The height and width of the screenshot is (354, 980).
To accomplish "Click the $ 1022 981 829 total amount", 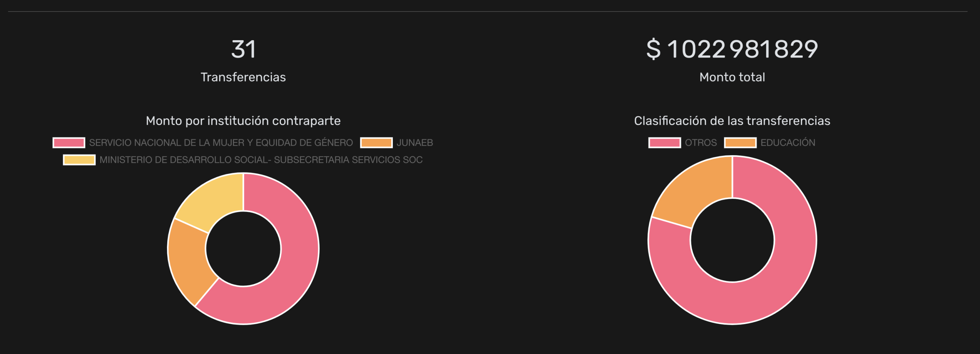I will pyautogui.click(x=732, y=49).
